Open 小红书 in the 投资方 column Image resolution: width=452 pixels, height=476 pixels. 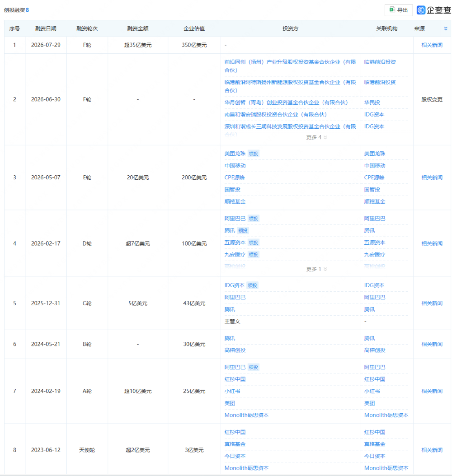232,391
